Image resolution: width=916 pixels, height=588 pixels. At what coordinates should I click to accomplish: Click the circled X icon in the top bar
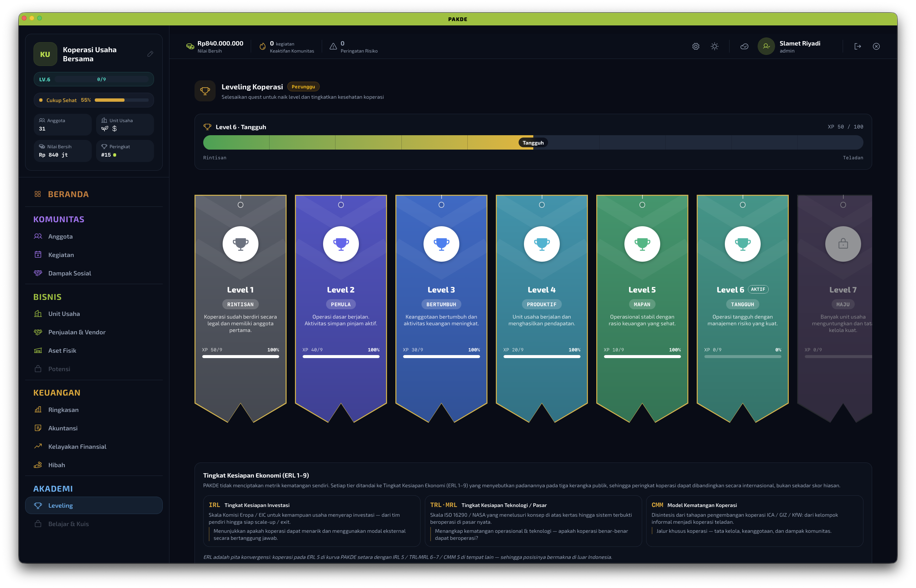coord(876,46)
